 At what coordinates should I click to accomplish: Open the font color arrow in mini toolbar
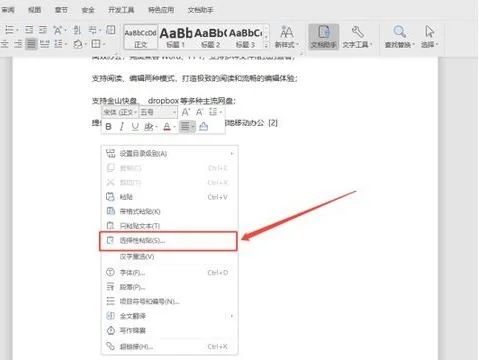pos(174,127)
